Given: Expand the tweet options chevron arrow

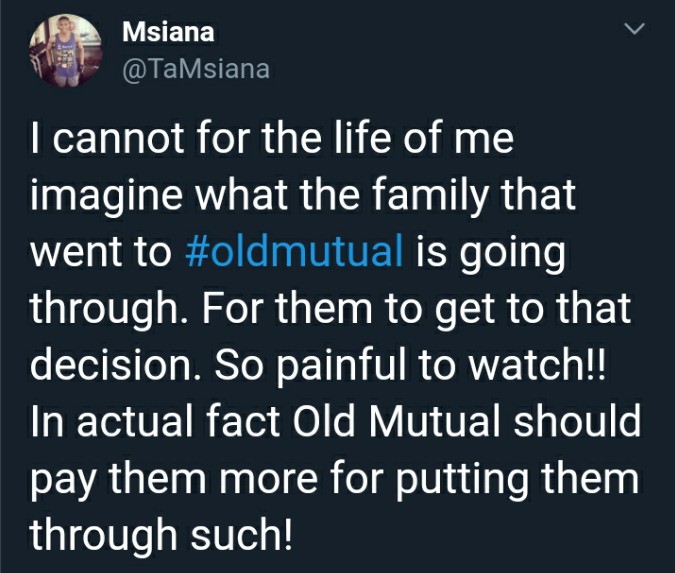Looking at the screenshot, I should tap(635, 29).
